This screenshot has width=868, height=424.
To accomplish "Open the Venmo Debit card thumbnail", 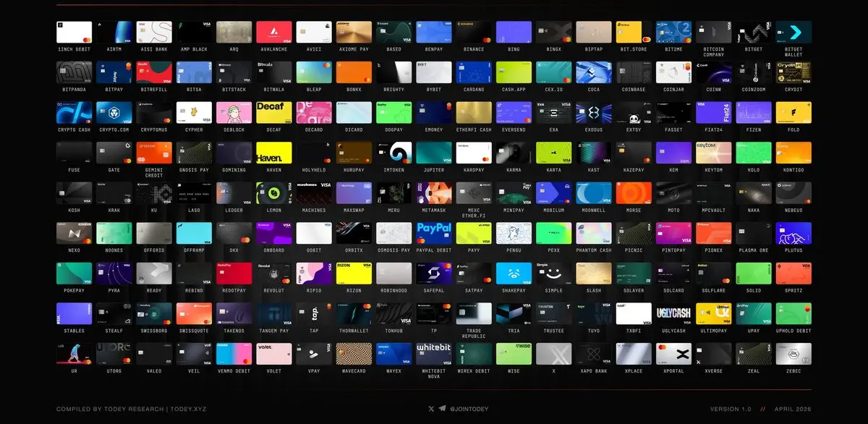I will [234, 354].
